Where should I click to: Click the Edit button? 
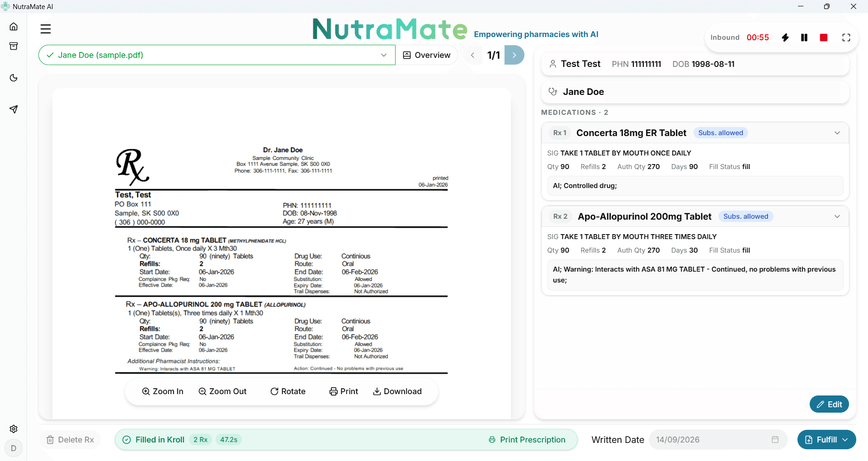point(829,405)
